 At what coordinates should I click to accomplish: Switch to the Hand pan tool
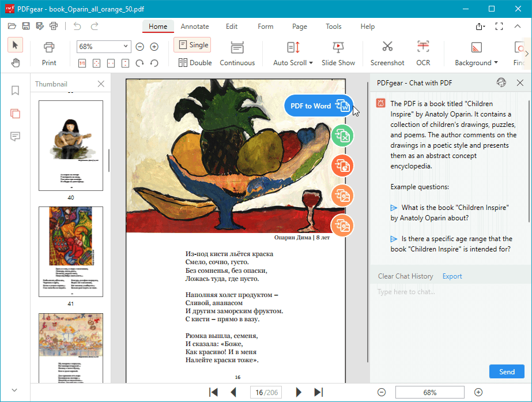click(15, 63)
